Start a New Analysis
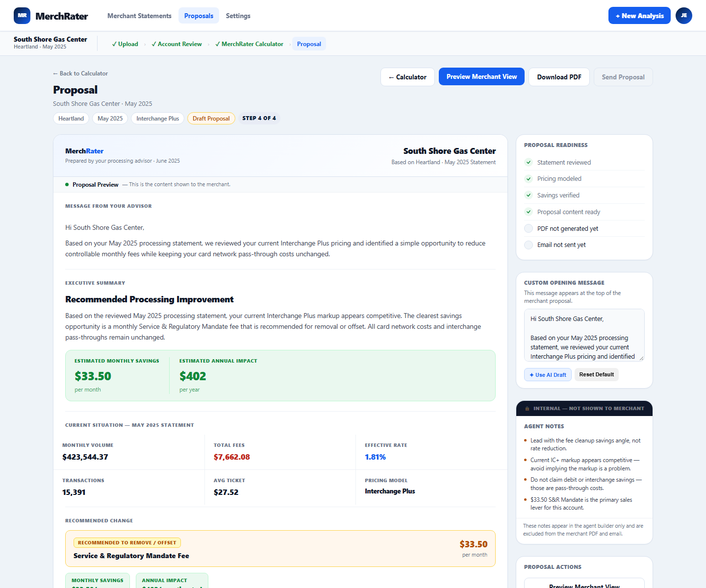Image resolution: width=706 pixels, height=588 pixels. click(639, 16)
